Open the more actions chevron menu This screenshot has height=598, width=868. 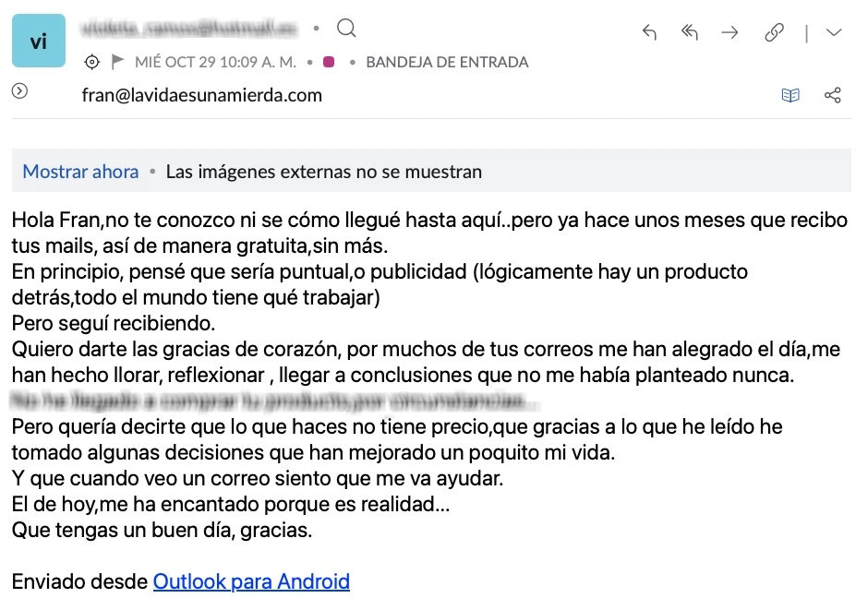pos(834,32)
